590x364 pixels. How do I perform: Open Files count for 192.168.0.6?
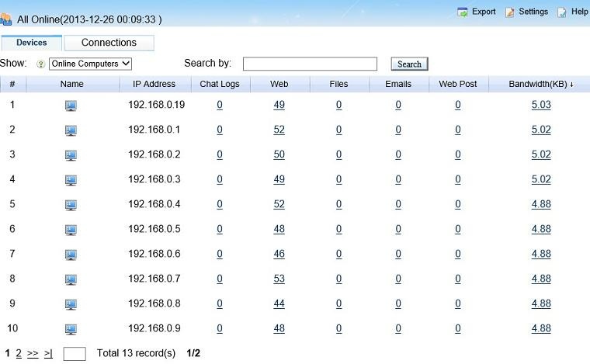tap(338, 254)
